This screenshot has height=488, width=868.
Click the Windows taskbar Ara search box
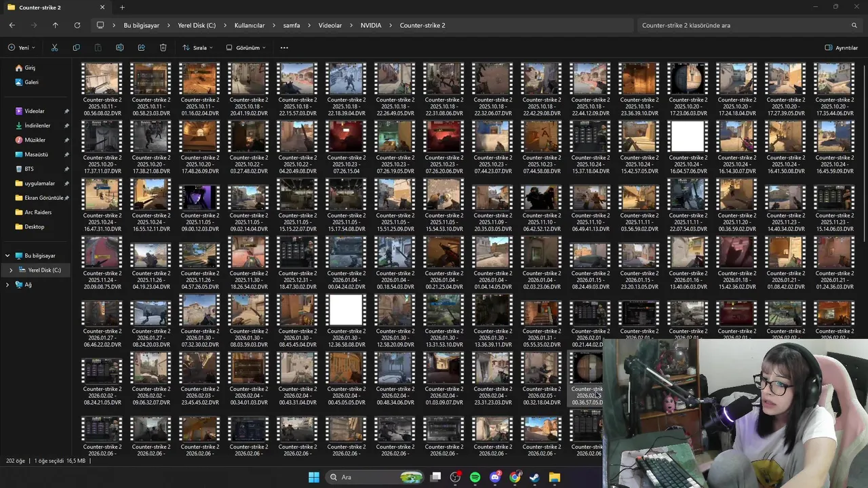pos(376,477)
